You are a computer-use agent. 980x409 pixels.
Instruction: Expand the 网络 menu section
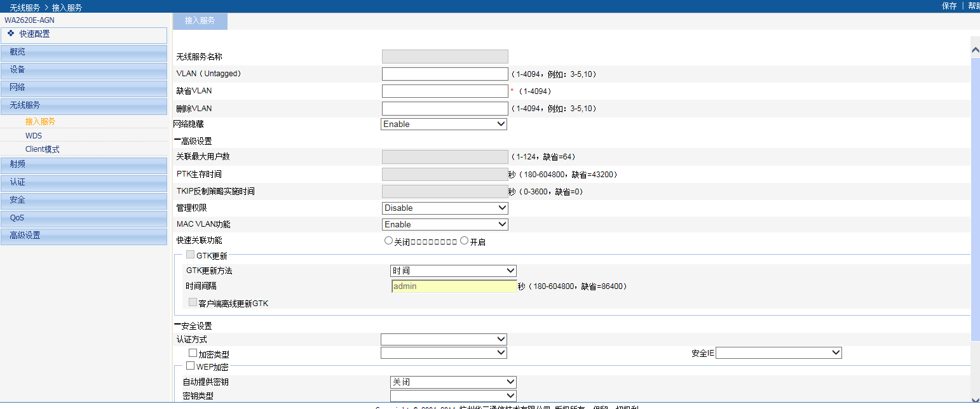point(84,88)
